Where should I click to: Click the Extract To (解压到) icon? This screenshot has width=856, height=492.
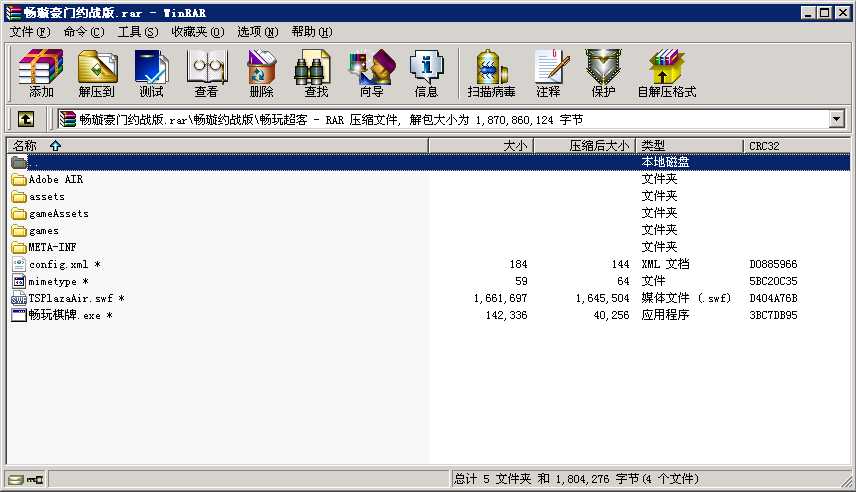tap(97, 74)
